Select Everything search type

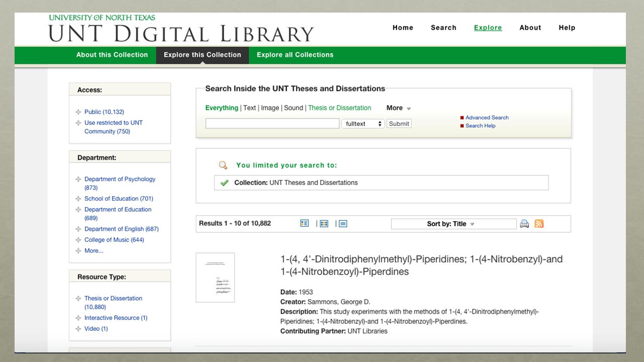click(222, 108)
